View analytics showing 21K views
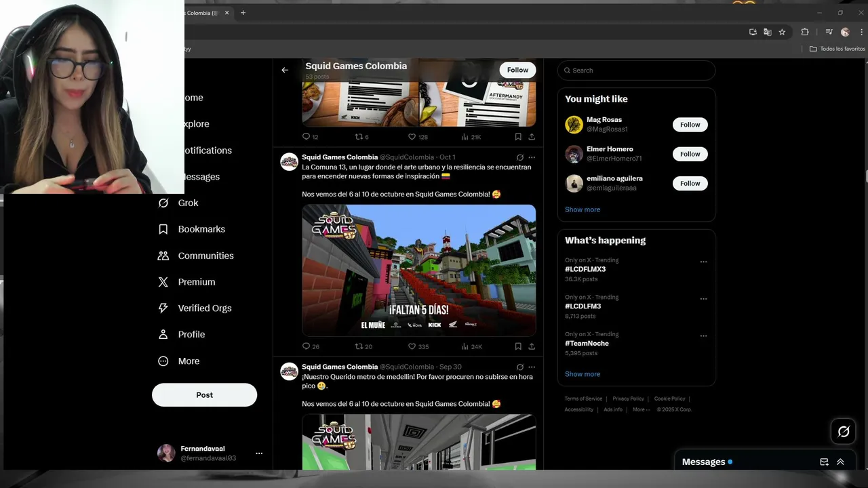This screenshot has height=488, width=868. 471,137
